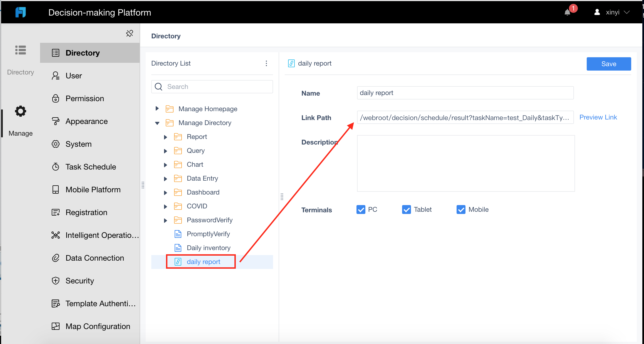The height and width of the screenshot is (344, 644).
Task: Click the Description text area
Action: 466,163
